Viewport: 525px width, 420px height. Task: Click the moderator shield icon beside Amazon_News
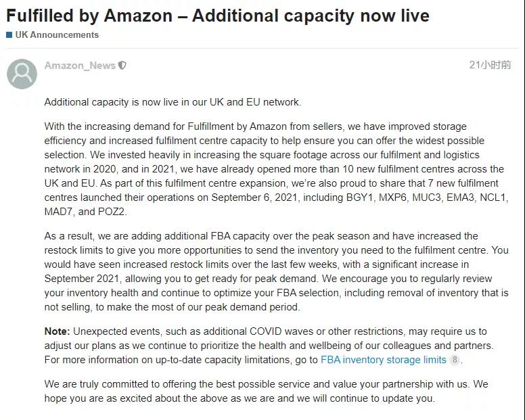click(x=122, y=66)
